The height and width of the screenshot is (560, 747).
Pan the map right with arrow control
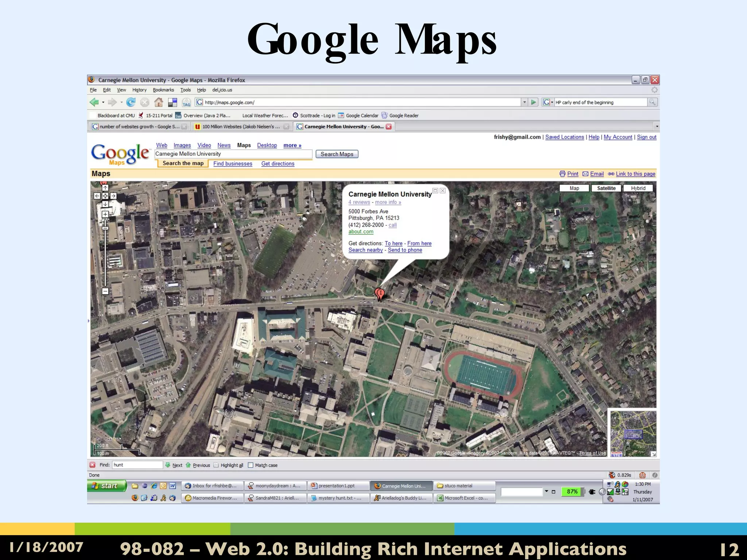point(113,196)
